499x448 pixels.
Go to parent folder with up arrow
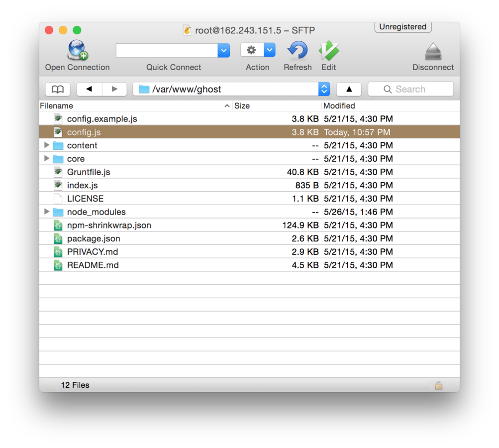point(349,89)
